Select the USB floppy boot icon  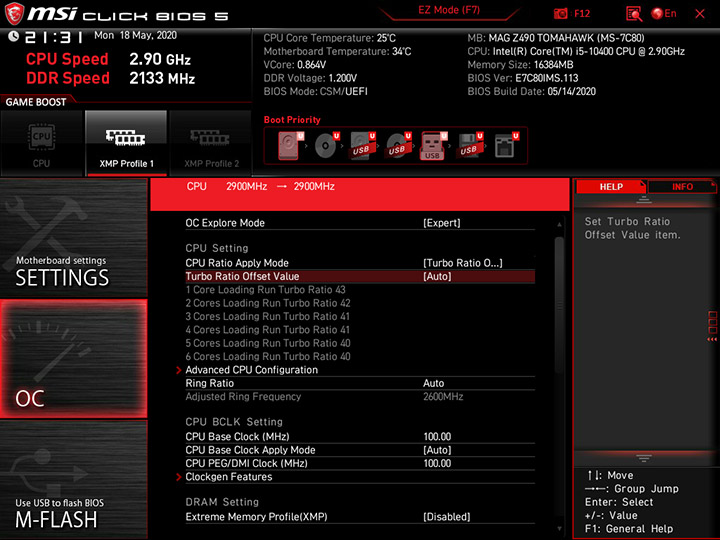(469, 146)
